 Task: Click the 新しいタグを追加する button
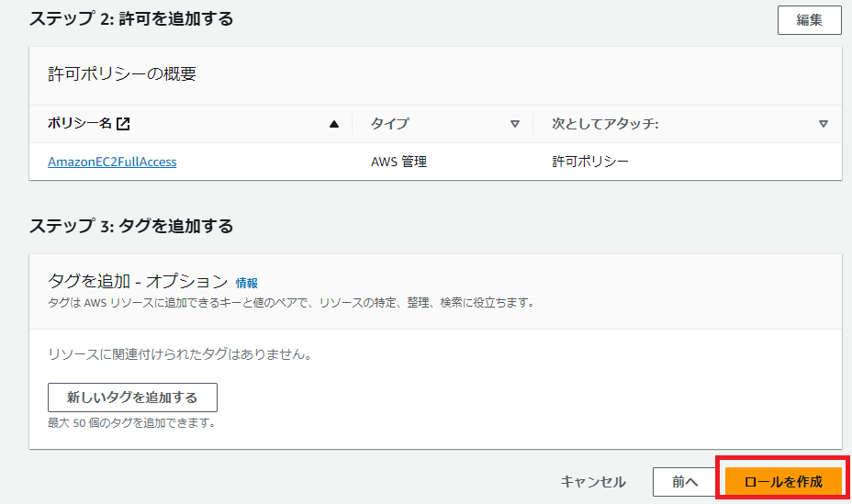[132, 398]
